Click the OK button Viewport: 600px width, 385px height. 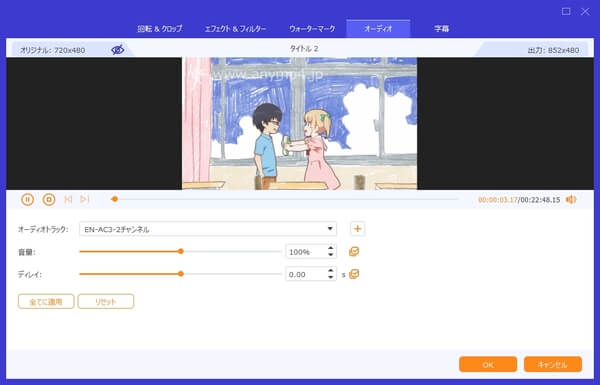[x=488, y=364]
